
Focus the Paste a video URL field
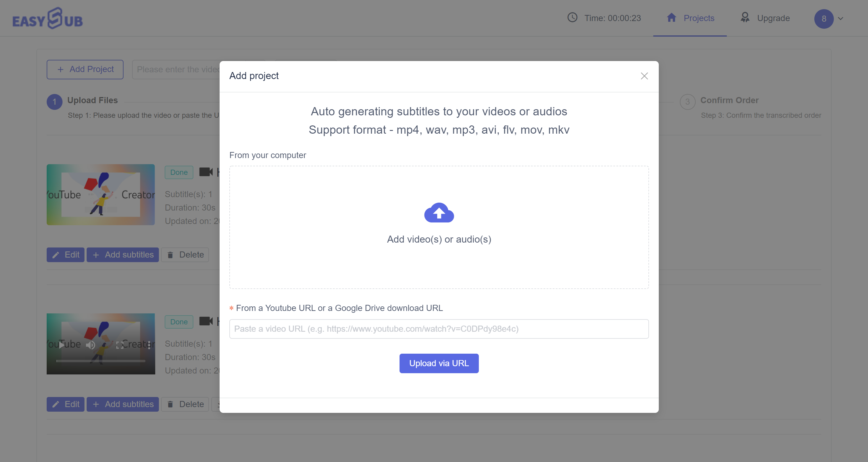pos(439,329)
